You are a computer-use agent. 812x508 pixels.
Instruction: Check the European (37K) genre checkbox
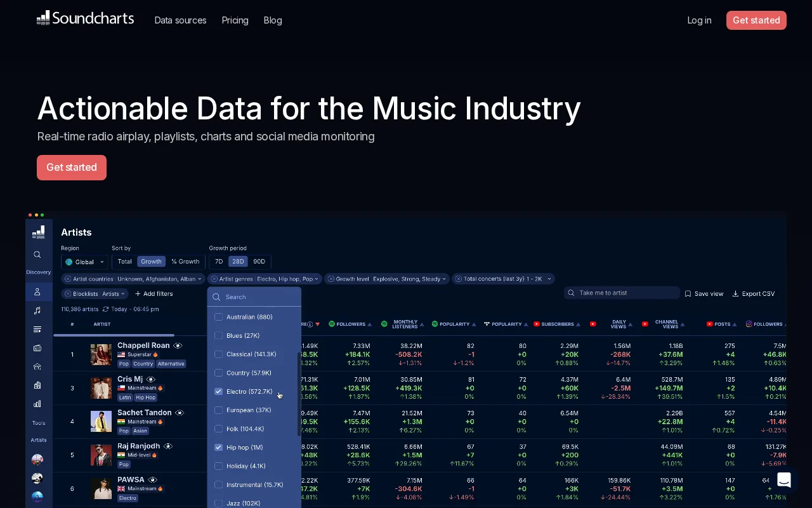pyautogui.click(x=219, y=410)
